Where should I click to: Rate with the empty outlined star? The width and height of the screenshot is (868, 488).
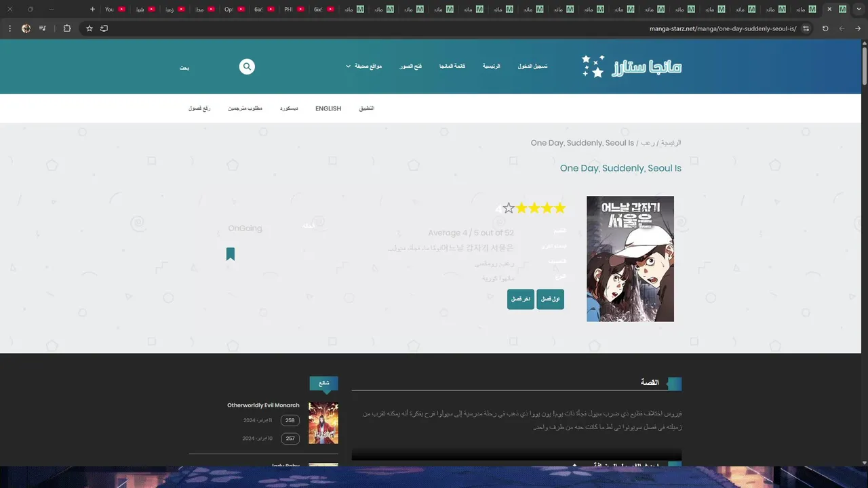click(509, 208)
